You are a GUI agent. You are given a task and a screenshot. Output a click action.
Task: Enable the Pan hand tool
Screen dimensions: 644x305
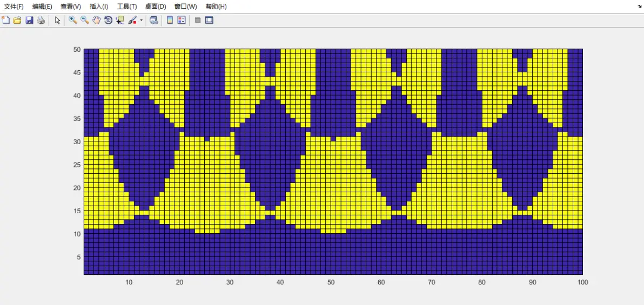(x=97, y=20)
